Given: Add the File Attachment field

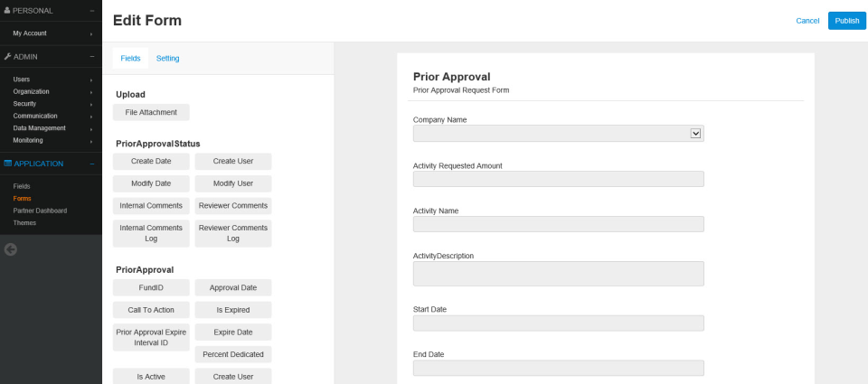Looking at the screenshot, I should 151,112.
